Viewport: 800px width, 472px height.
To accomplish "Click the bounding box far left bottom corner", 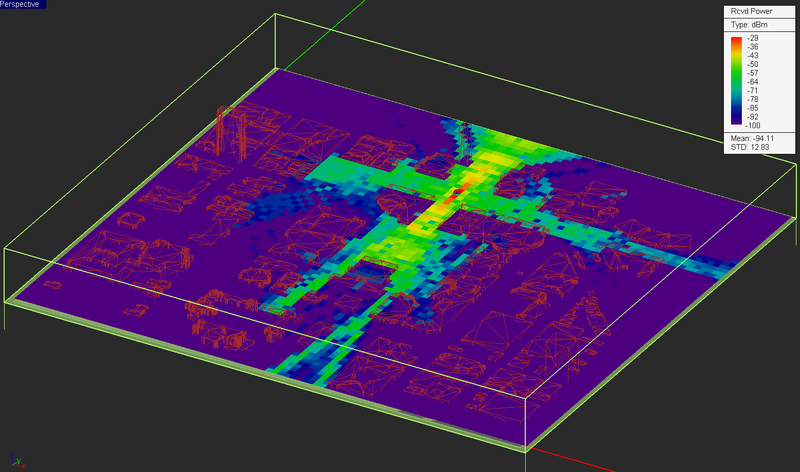I will coord(6,300).
